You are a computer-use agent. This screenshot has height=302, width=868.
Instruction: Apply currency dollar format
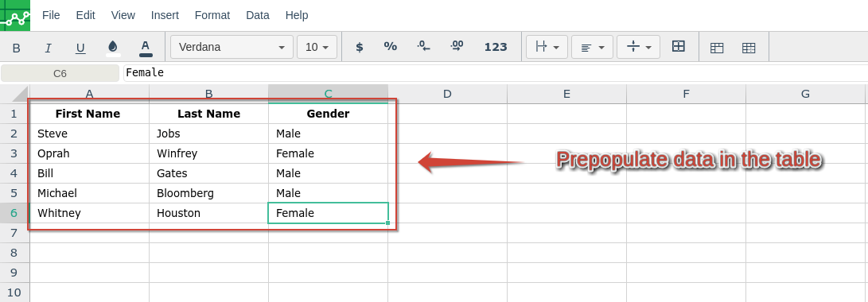360,47
